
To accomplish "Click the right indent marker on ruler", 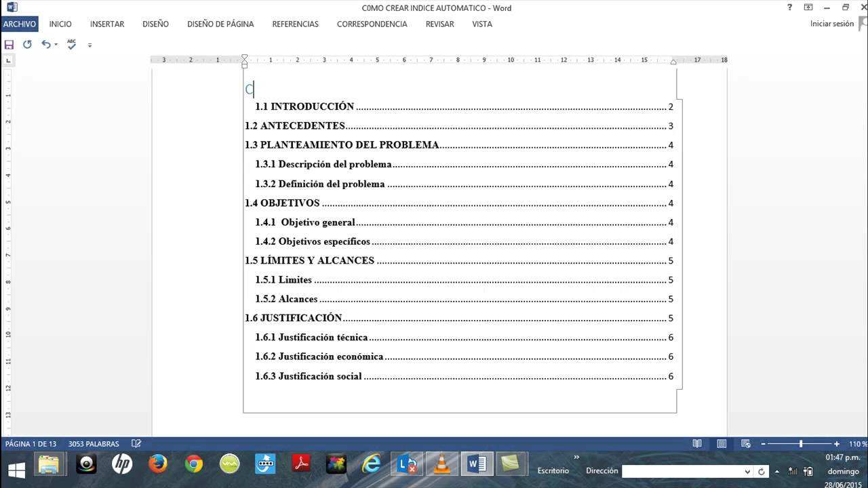I will click(673, 62).
